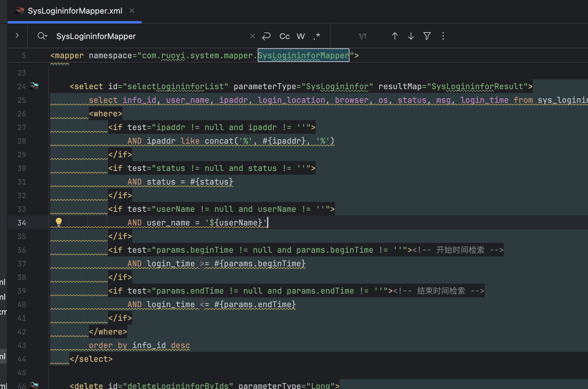This screenshot has height=389, width=588.
Task: Click the highlighted SysLogininforMapper match in namespace
Action: pyautogui.click(x=303, y=55)
